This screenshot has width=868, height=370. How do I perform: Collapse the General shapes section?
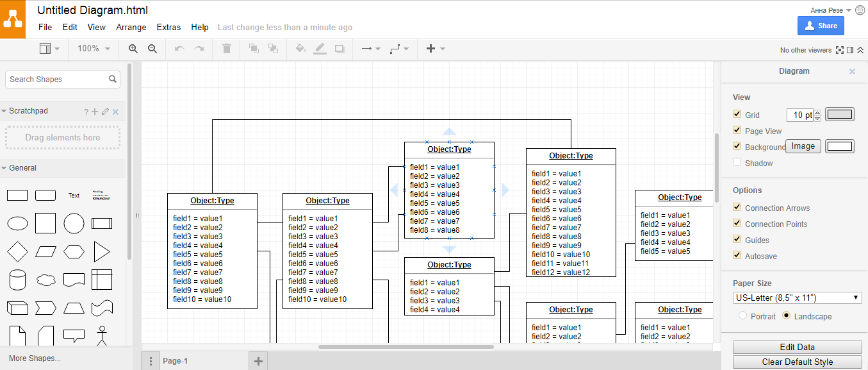22,168
